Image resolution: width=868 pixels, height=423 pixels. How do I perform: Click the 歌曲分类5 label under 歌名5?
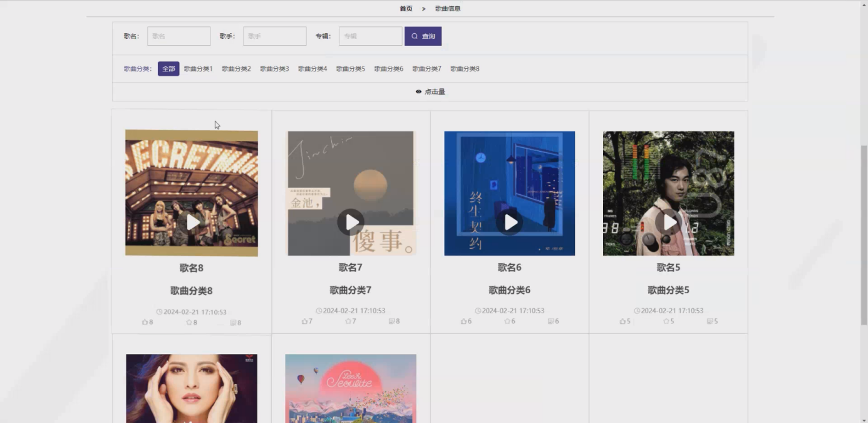(x=669, y=290)
